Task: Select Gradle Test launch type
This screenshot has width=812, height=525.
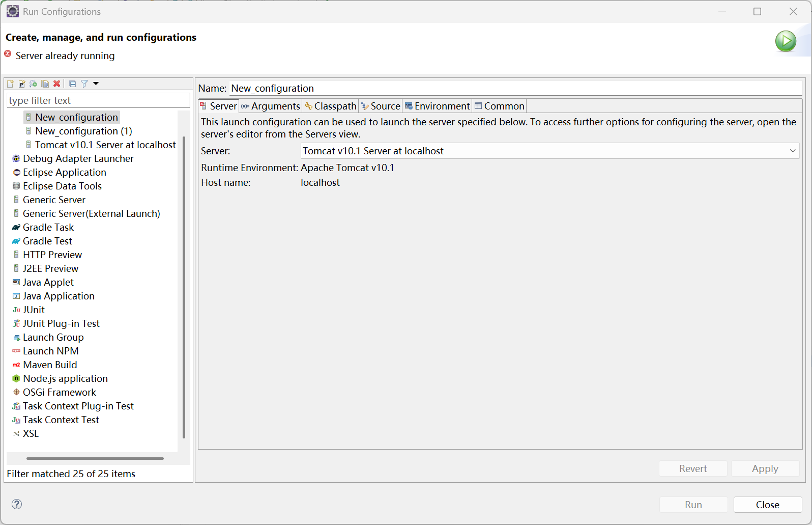Action: [x=42, y=241]
